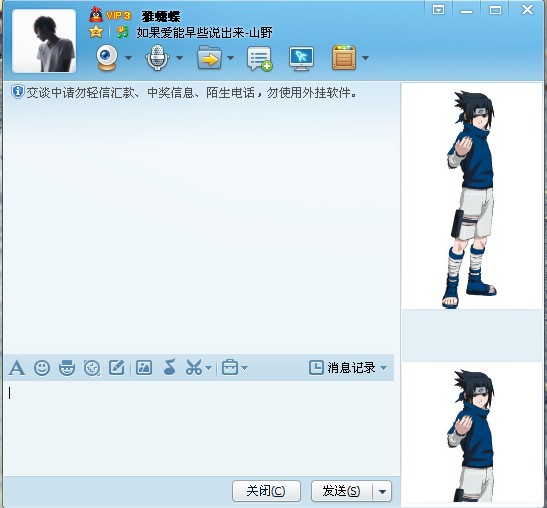547x508 pixels.
Task: Open the handwriting input pad icon
Action: pos(117,367)
